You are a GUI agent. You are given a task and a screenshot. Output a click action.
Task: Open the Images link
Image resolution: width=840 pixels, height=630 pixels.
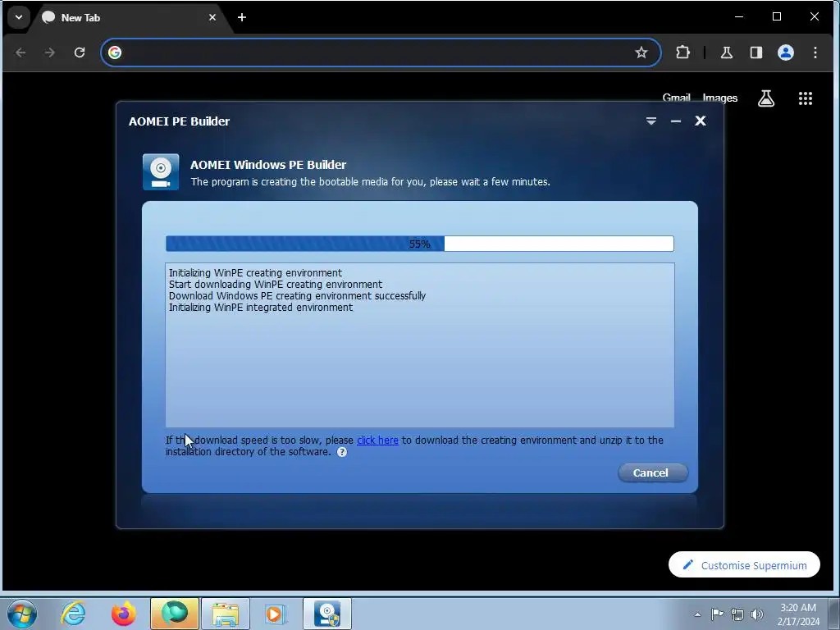pyautogui.click(x=719, y=98)
